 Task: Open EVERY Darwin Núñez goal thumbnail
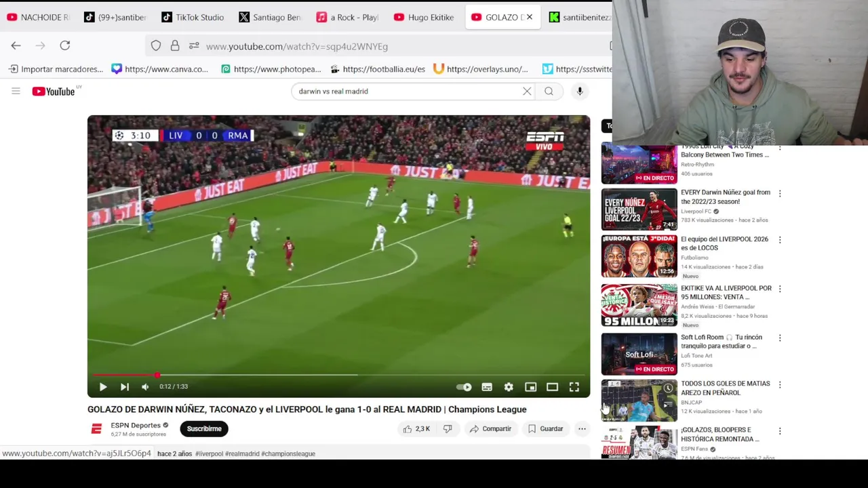pyautogui.click(x=639, y=209)
